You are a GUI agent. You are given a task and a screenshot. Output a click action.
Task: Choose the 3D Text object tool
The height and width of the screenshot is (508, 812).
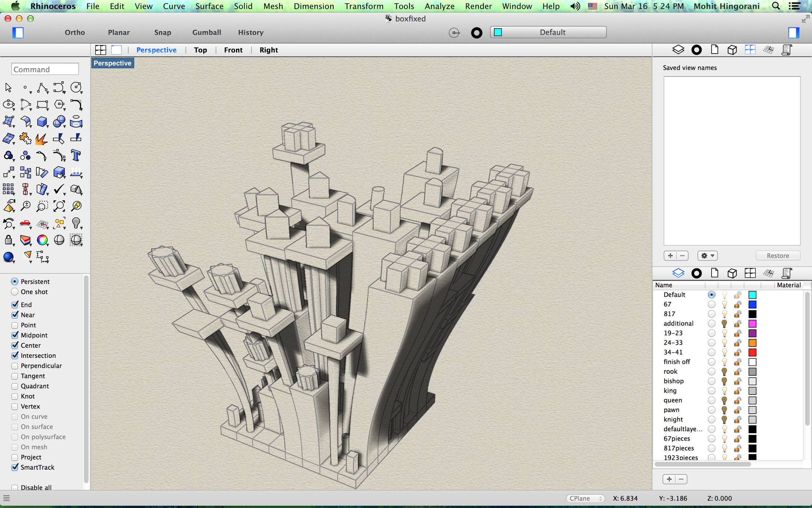76,155
